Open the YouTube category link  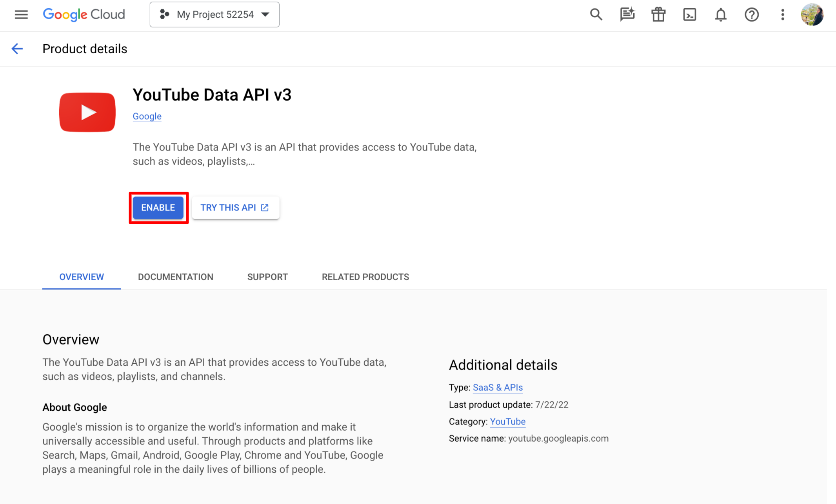pyautogui.click(x=508, y=422)
